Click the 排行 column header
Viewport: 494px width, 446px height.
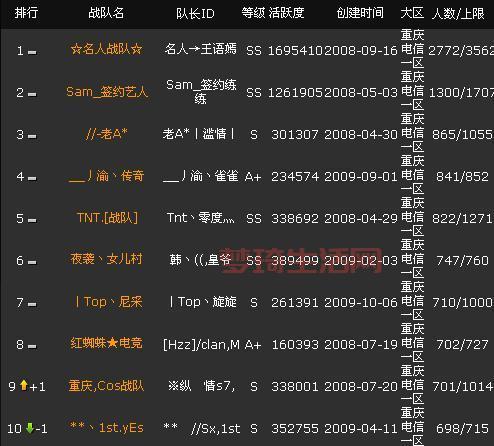pos(26,13)
